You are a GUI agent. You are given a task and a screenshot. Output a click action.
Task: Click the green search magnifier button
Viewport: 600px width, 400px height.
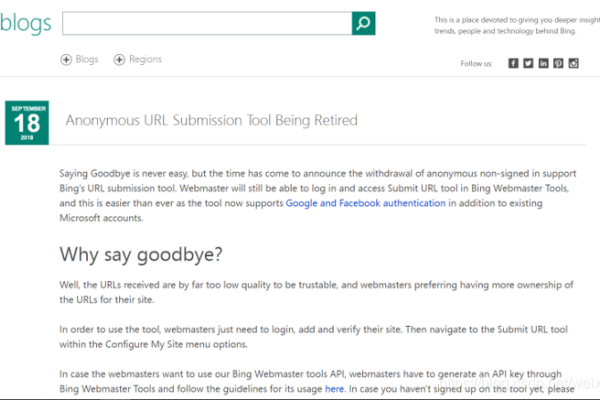coord(363,23)
